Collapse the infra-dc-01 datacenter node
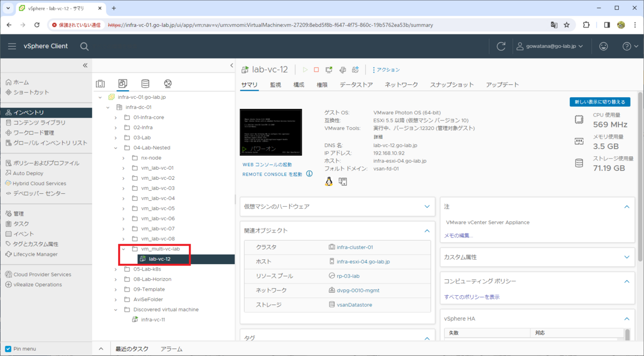The height and width of the screenshot is (356, 644). pos(108,107)
